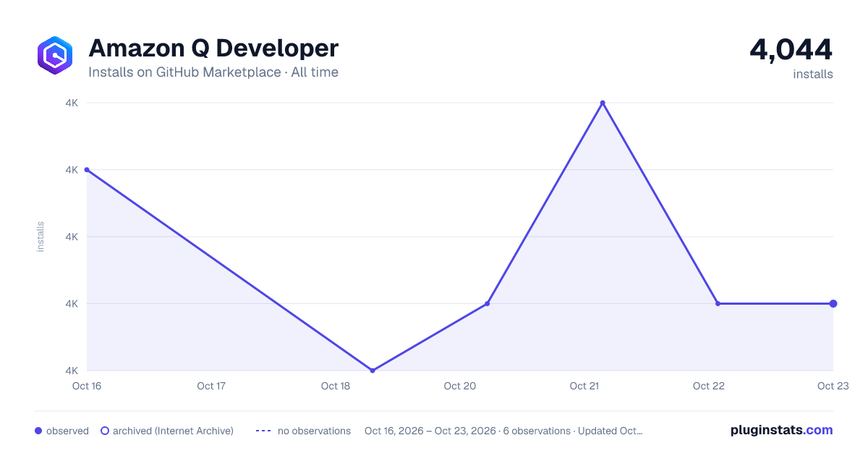Select the data point after Oct 20
The width and height of the screenshot is (868, 456).
coord(488,303)
